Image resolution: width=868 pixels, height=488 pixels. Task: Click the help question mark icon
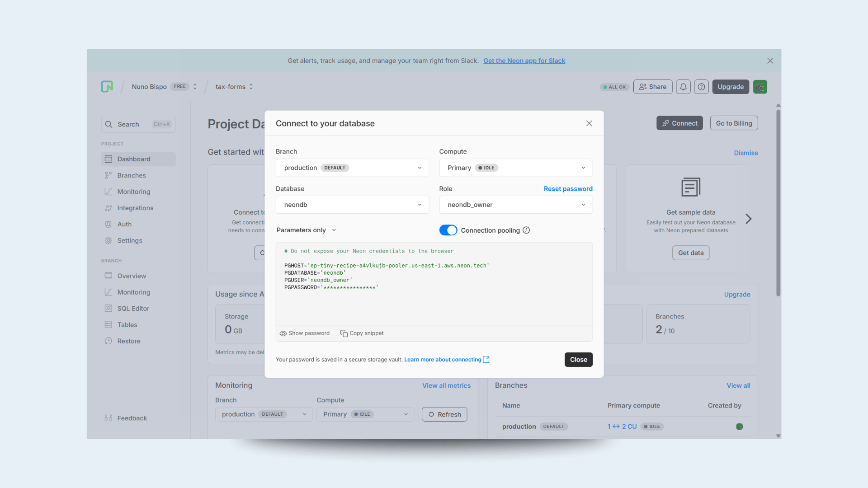pyautogui.click(x=701, y=86)
